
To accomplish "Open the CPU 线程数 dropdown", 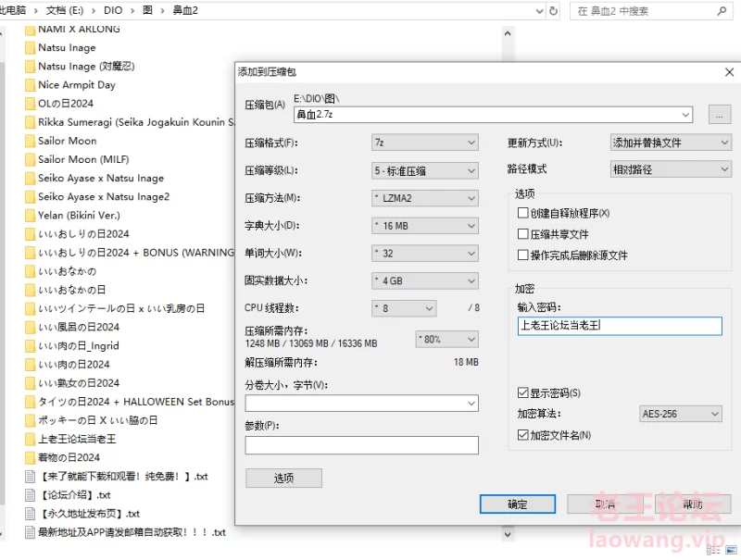I will [404, 308].
